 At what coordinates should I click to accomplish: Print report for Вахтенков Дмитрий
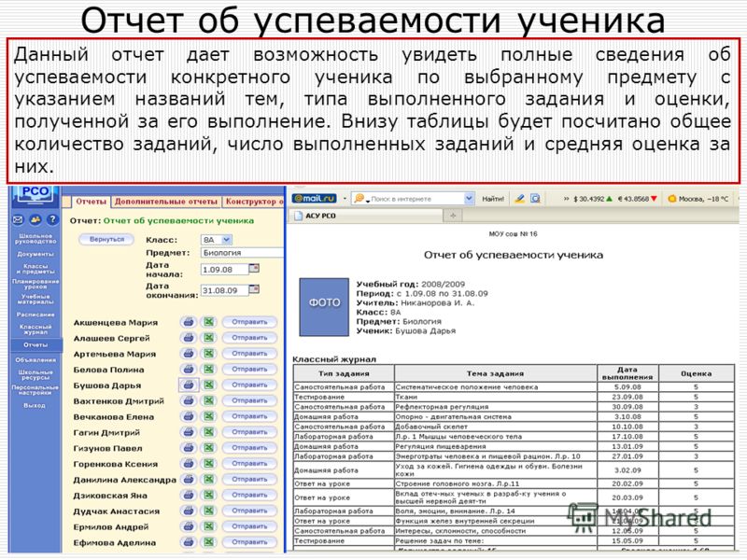pos(189,401)
